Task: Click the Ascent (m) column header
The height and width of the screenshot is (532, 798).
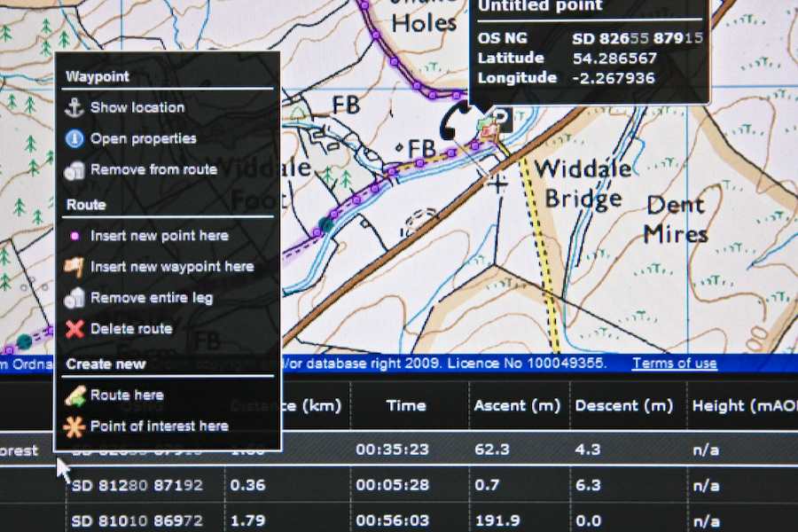Action: click(517, 406)
